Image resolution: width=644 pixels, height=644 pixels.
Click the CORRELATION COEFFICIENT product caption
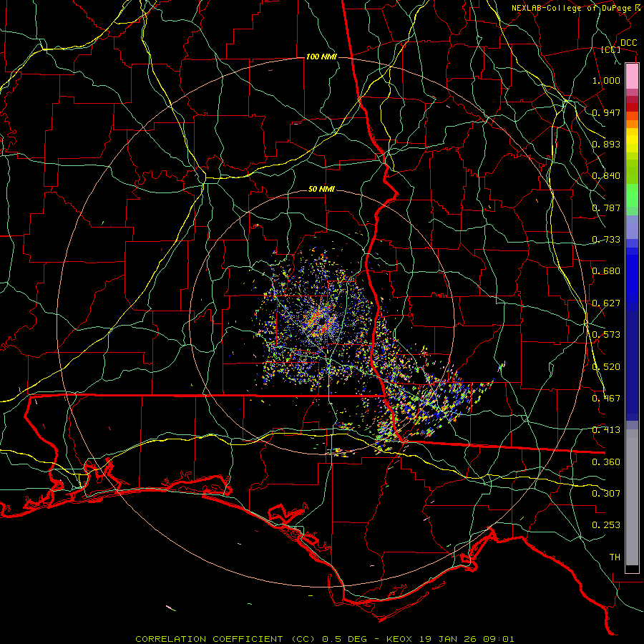click(225, 639)
